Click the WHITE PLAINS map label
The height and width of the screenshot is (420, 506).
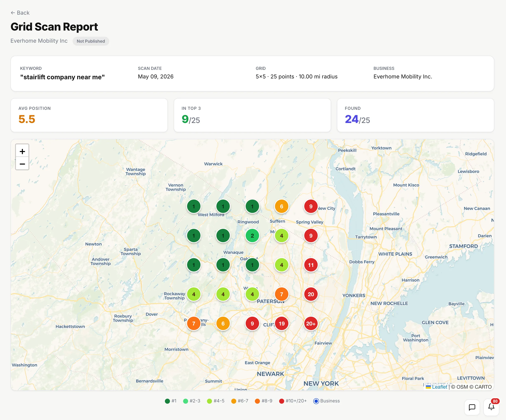395,254
